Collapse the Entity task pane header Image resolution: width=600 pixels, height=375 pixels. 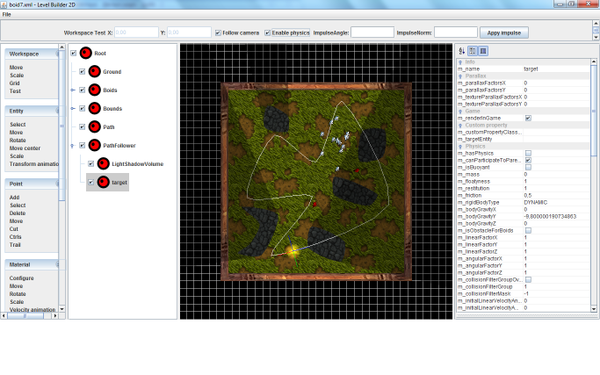point(32,111)
